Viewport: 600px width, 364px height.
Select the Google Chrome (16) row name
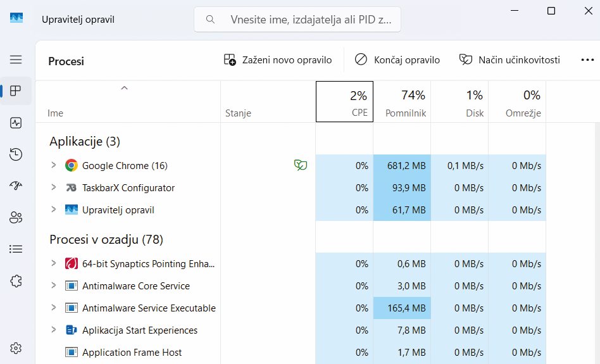125,166
